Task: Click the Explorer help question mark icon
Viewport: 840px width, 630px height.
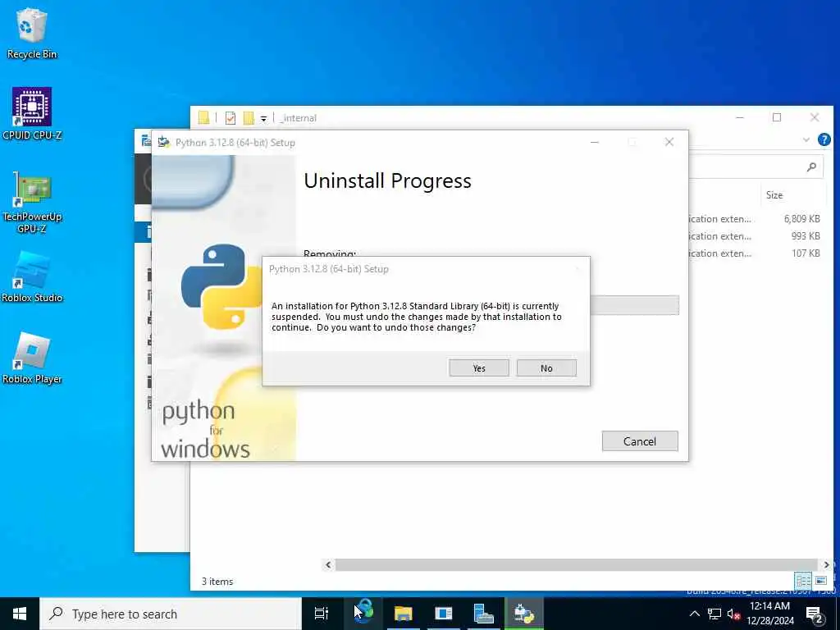Action: pos(824,139)
